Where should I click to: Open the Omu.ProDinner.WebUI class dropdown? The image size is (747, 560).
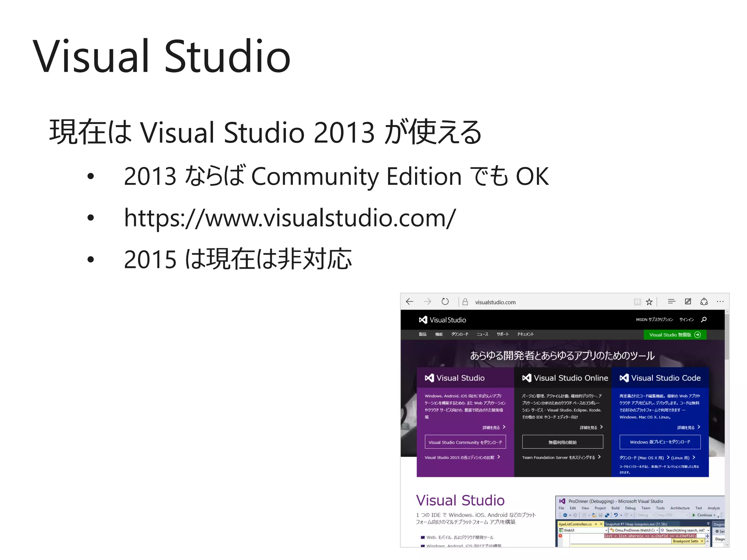(x=634, y=530)
